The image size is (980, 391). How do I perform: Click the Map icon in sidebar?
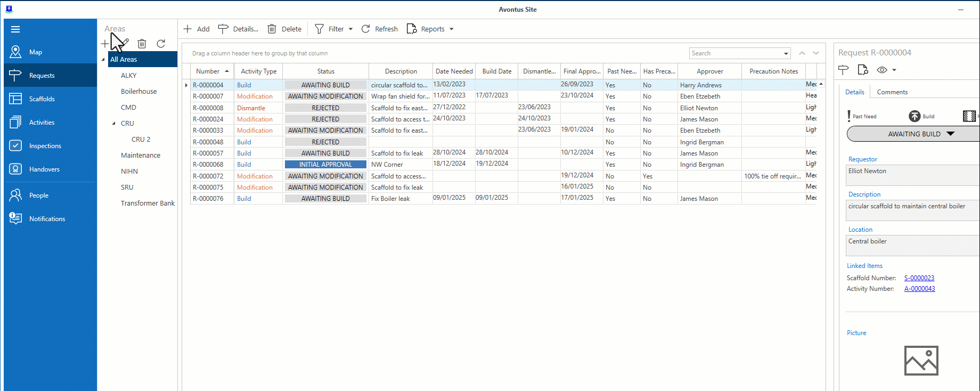coord(15,52)
